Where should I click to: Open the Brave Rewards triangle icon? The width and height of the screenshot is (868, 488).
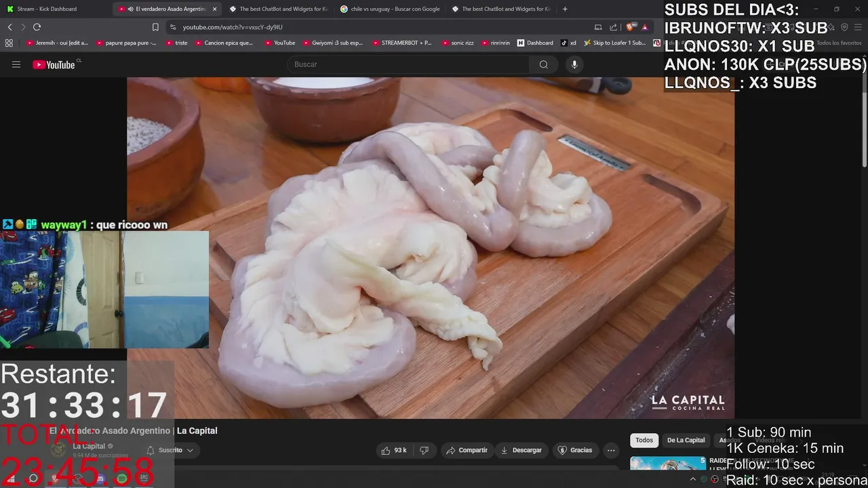click(x=645, y=27)
